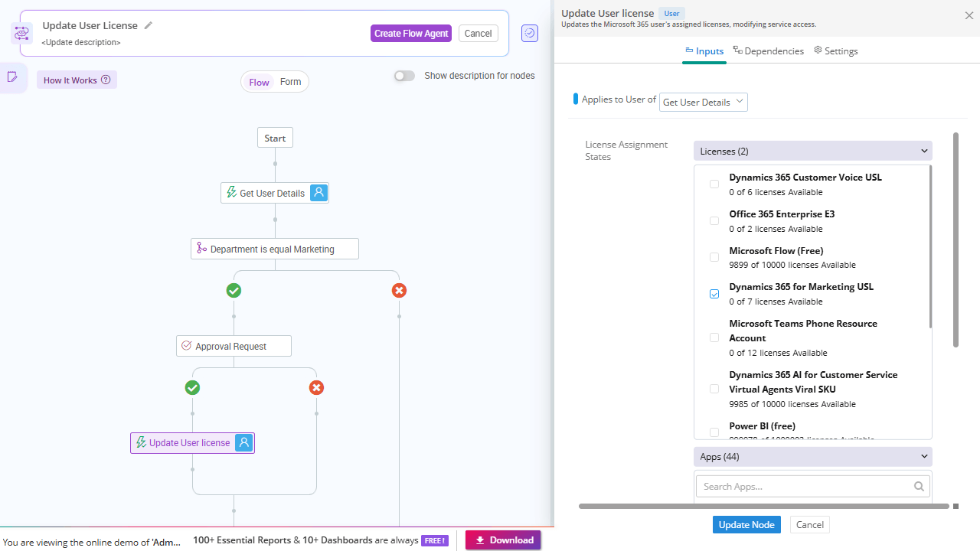The height and width of the screenshot is (551, 980).
Task: Click the Search Apps input field
Action: pos(813,486)
